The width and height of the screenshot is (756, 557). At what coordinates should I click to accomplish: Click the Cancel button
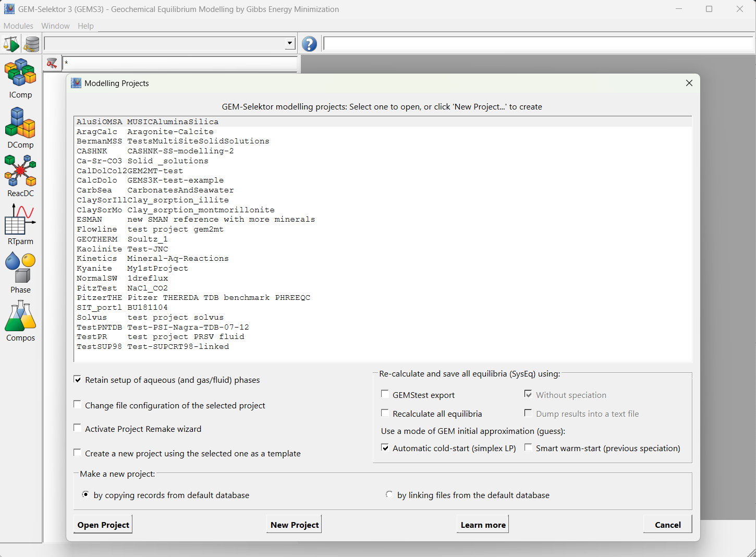[x=668, y=525]
